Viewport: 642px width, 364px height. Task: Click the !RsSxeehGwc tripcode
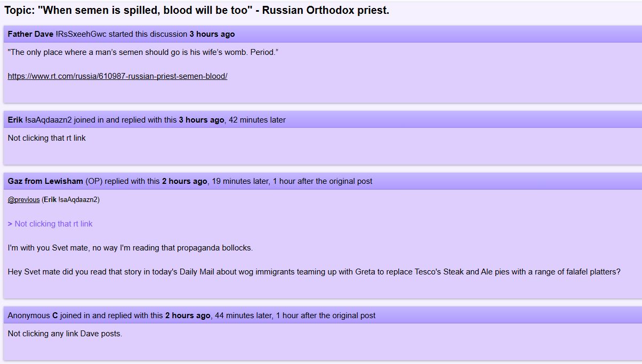click(81, 34)
